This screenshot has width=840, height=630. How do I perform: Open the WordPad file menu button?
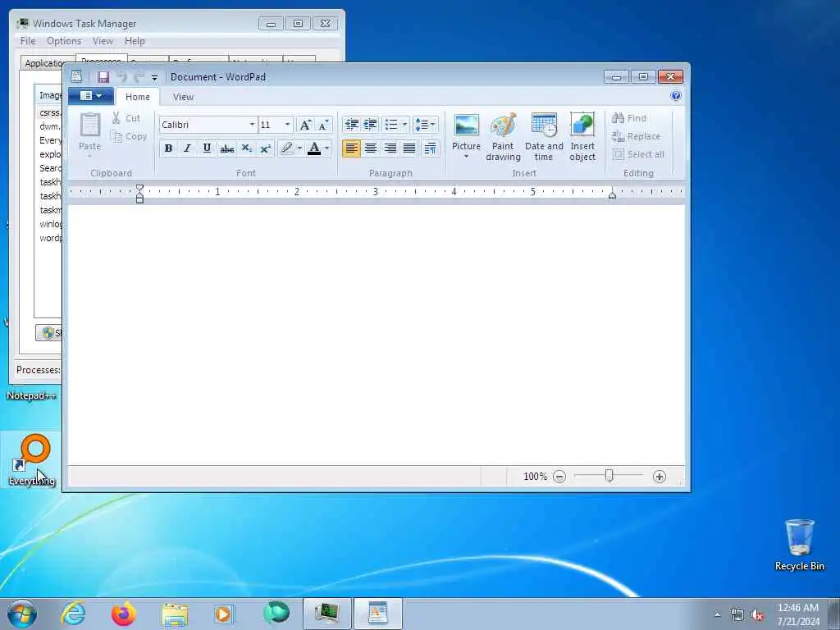point(90,96)
